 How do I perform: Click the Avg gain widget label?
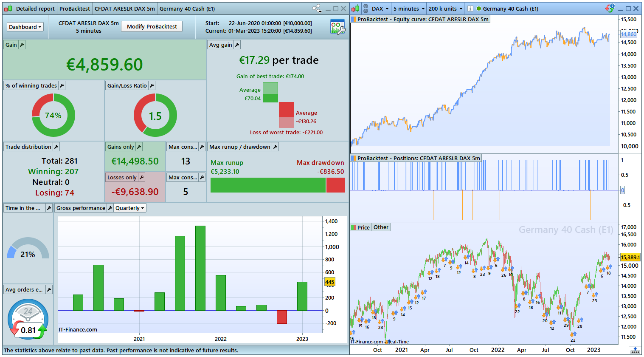(221, 45)
